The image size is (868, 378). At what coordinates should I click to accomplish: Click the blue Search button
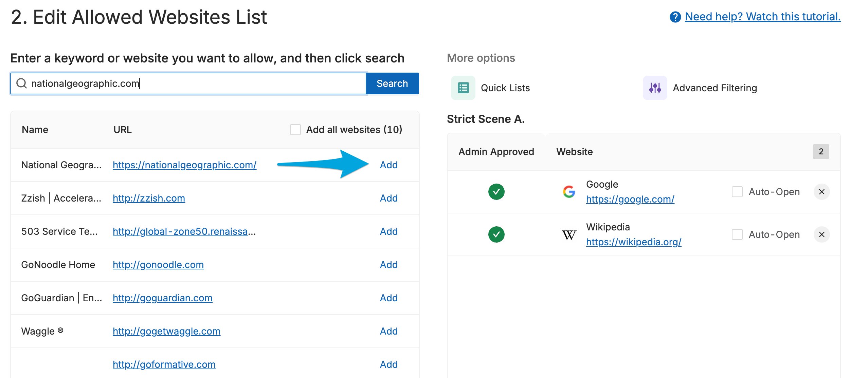tap(392, 83)
